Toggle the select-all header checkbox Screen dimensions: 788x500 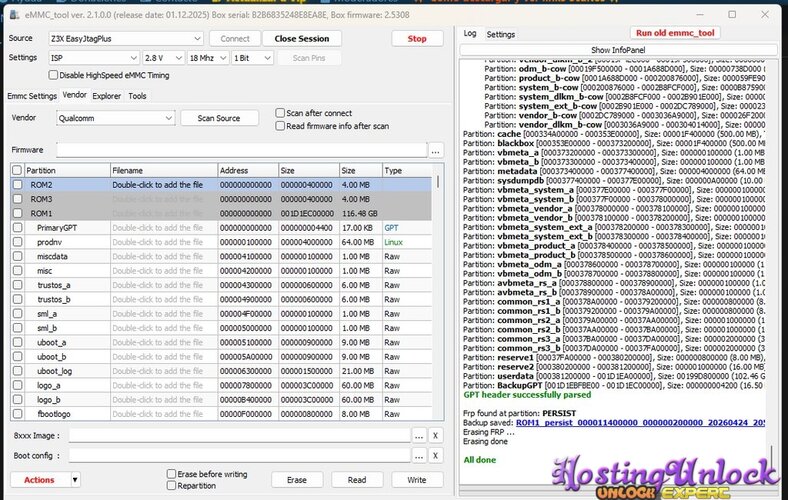pyautogui.click(x=18, y=170)
